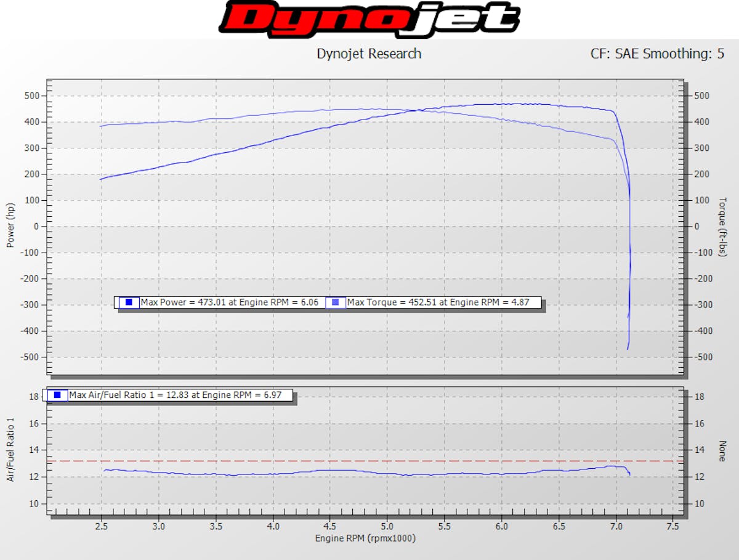Click the -500 tick on the Power axis
This screenshot has width=739, height=560.
tap(30, 357)
